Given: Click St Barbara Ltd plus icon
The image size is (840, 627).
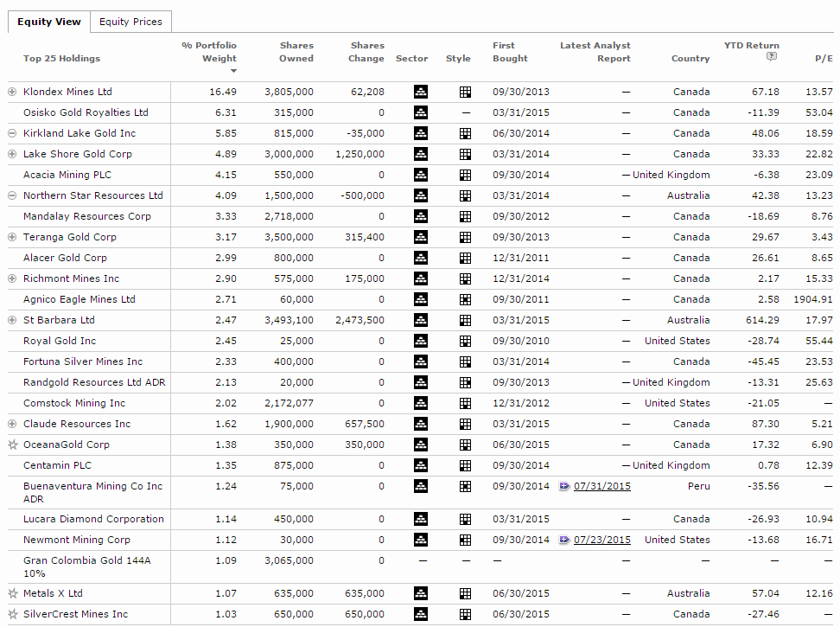Looking at the screenshot, I should [12, 320].
